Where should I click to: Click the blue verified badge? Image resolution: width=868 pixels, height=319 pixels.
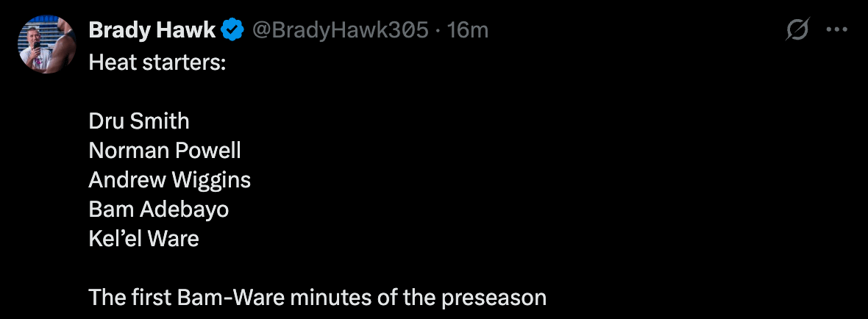click(233, 30)
